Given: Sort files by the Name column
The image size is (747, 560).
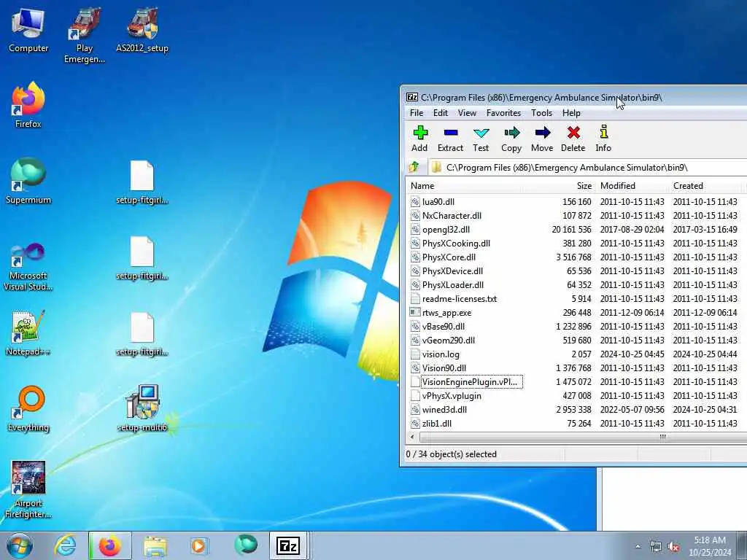Looking at the screenshot, I should [463, 186].
